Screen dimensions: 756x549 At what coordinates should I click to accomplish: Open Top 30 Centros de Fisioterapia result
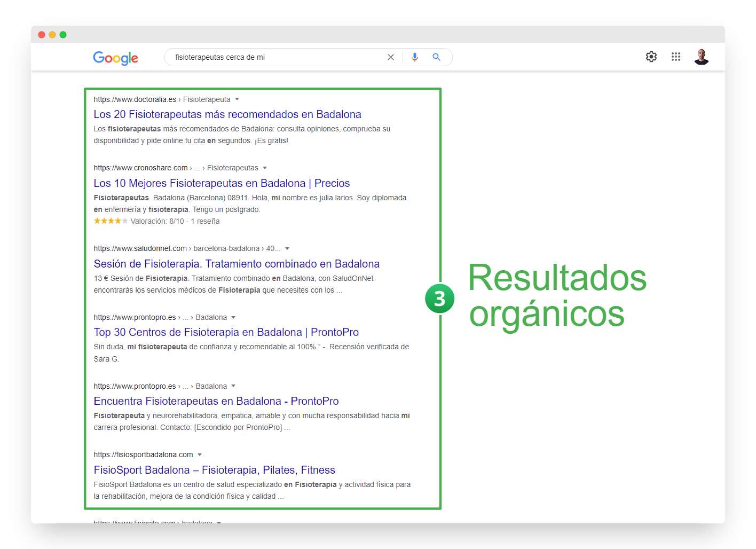coord(226,332)
